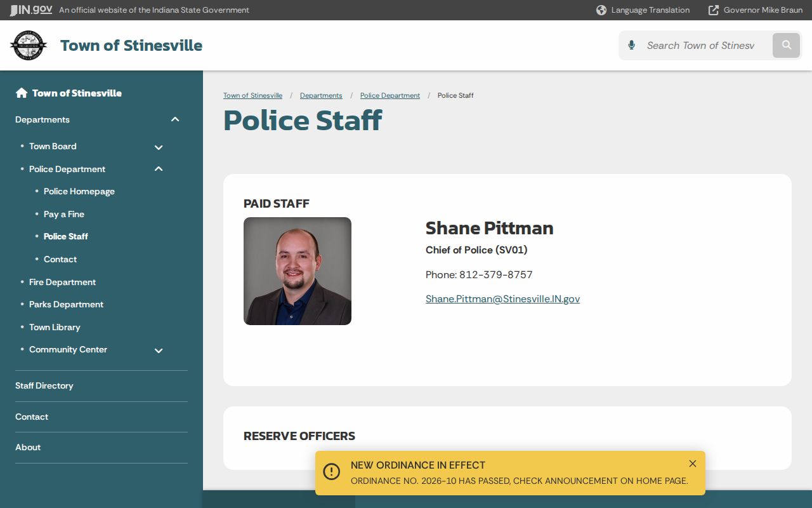Click the Town of Stinesville seal
Screen dimensions: 812x508
click(x=29, y=45)
